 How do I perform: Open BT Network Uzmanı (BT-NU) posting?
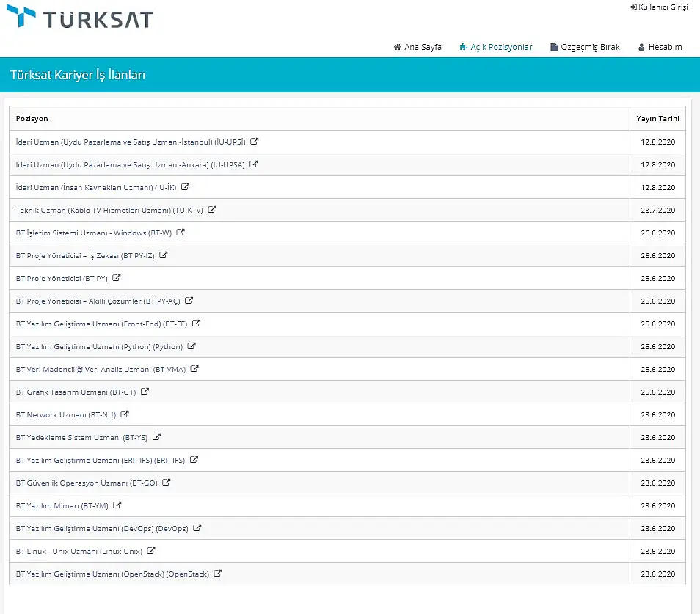coord(65,415)
